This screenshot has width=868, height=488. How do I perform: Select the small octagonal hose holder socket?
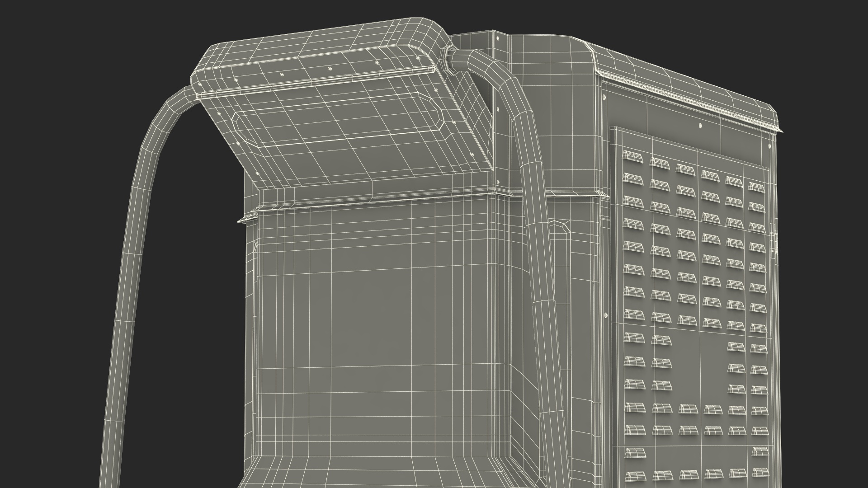coord(559,226)
